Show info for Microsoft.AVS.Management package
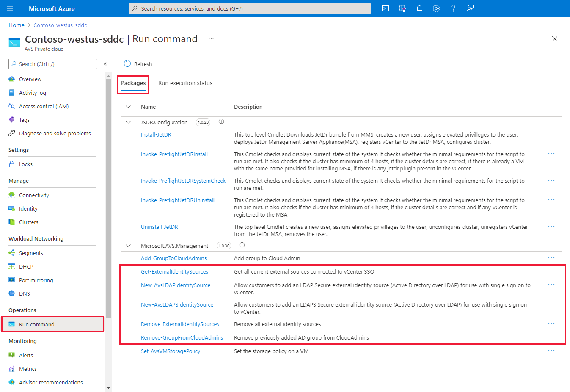 [x=242, y=245]
